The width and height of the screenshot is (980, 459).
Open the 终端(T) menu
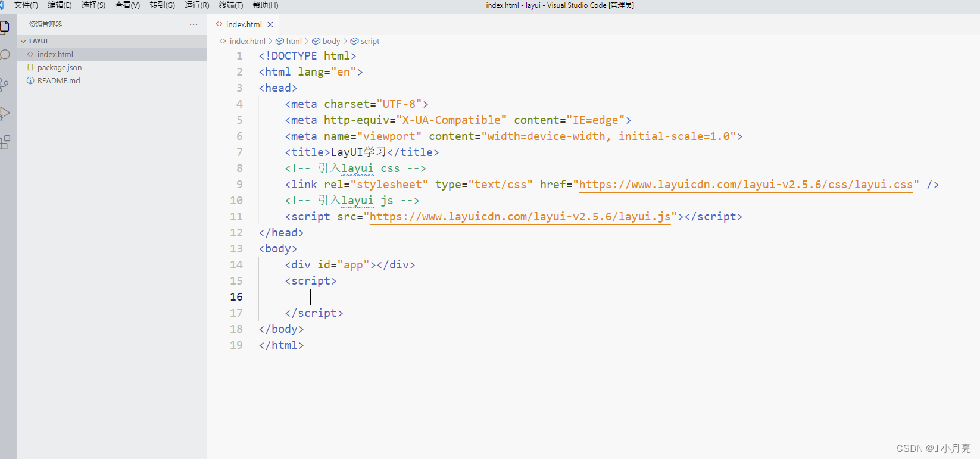click(231, 5)
